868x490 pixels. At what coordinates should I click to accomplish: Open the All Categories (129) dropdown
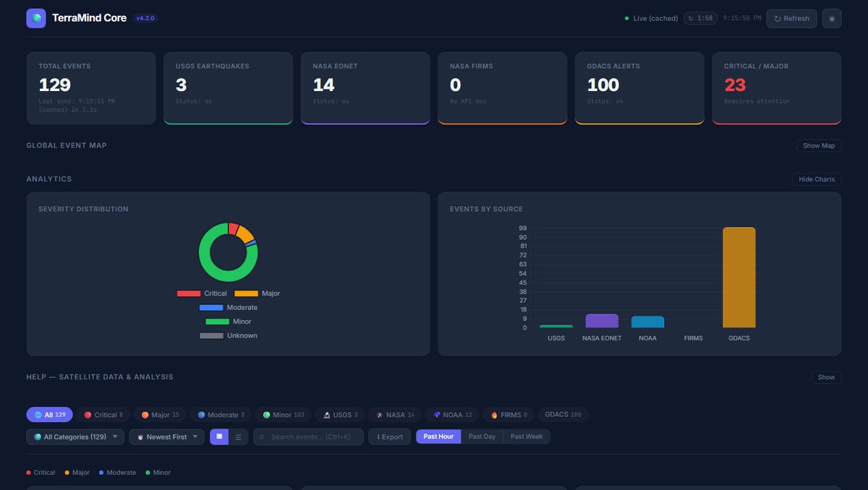(x=75, y=437)
